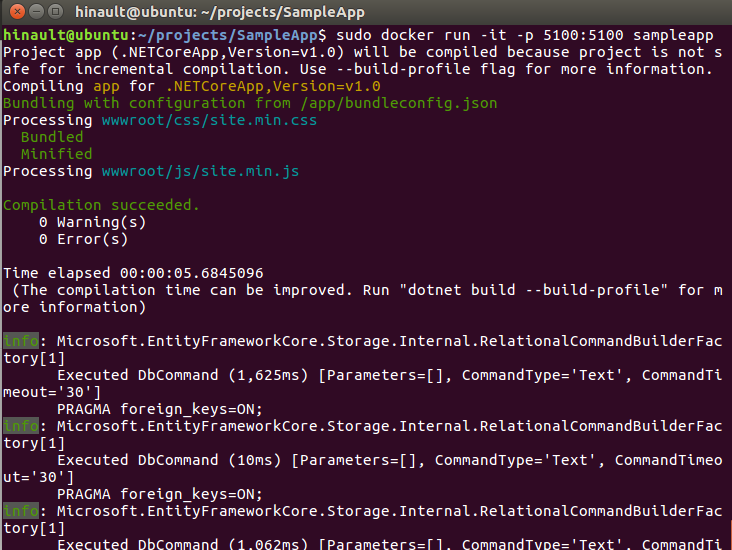
Task: Click the wwwroot/css/site.min.css file path
Action: 209,120
